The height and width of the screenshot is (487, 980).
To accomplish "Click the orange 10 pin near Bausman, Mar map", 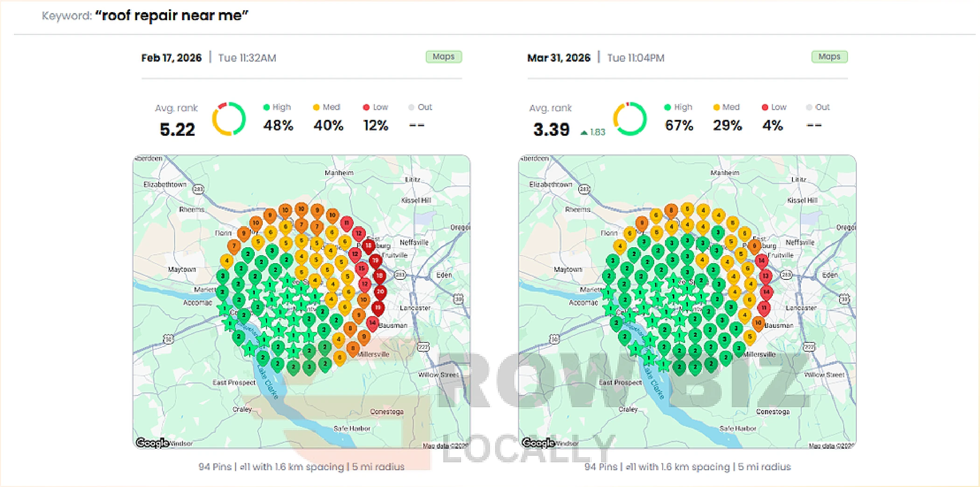I will [758, 323].
